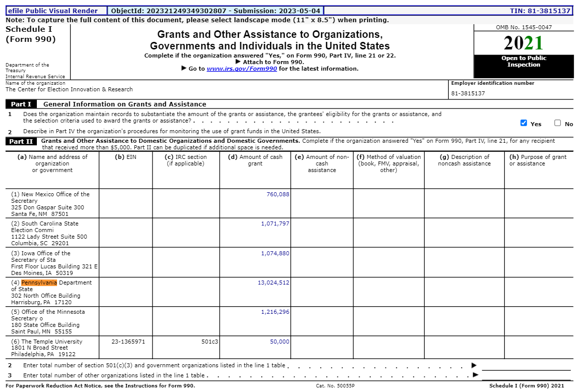Select cash grant amount 1,074,880

[x=275, y=253]
